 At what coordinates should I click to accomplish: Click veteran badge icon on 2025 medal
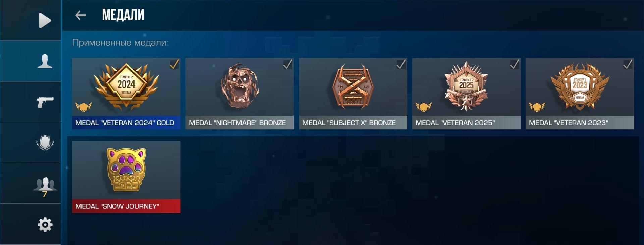pos(424,107)
